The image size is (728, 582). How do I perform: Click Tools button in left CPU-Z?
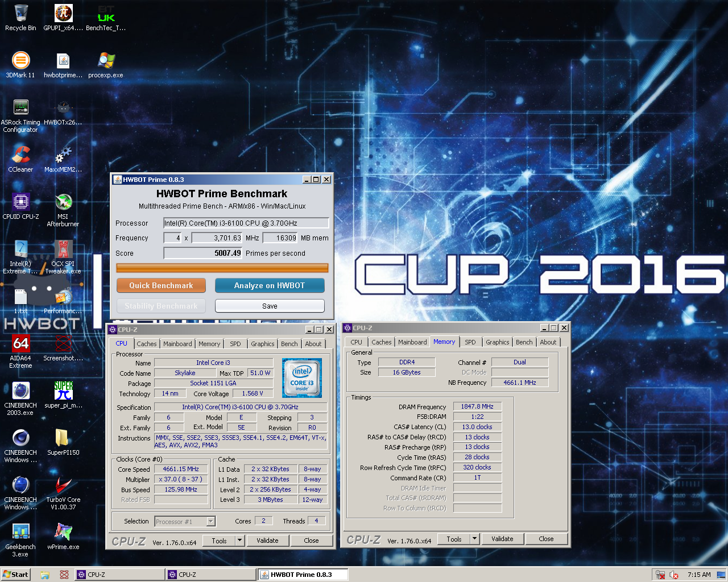coord(220,541)
